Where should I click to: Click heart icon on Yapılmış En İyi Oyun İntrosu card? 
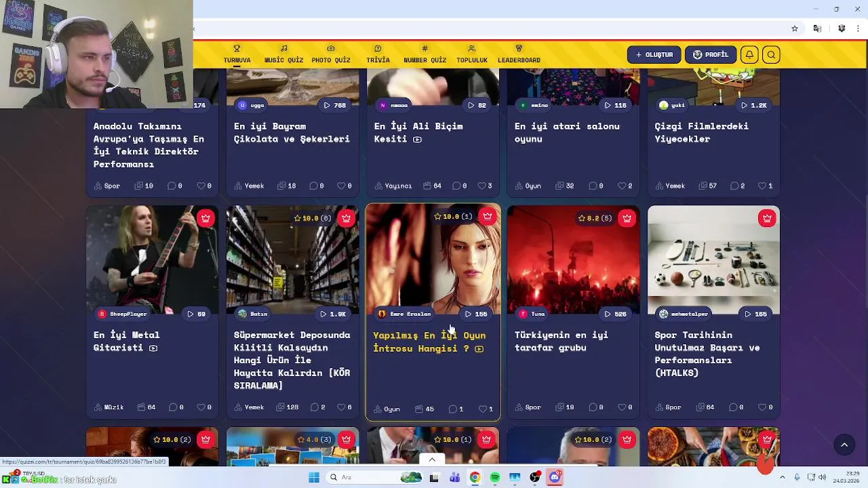pyautogui.click(x=483, y=409)
